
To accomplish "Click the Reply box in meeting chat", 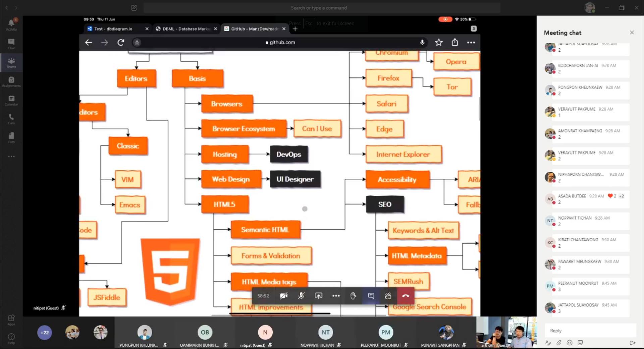I will tap(590, 331).
